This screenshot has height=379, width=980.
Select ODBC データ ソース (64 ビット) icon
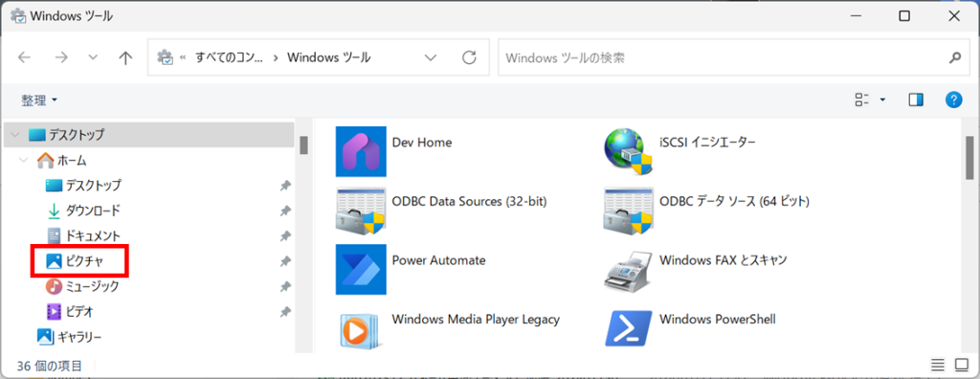[629, 211]
